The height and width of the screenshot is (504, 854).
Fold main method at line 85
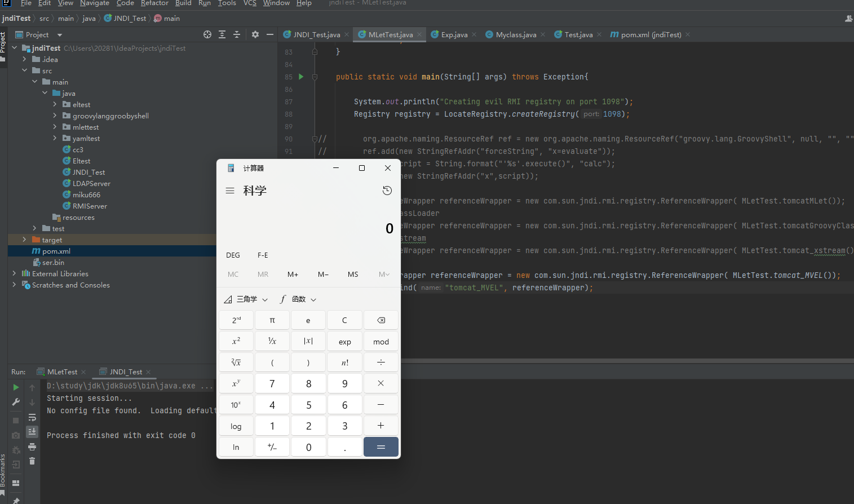point(315,77)
